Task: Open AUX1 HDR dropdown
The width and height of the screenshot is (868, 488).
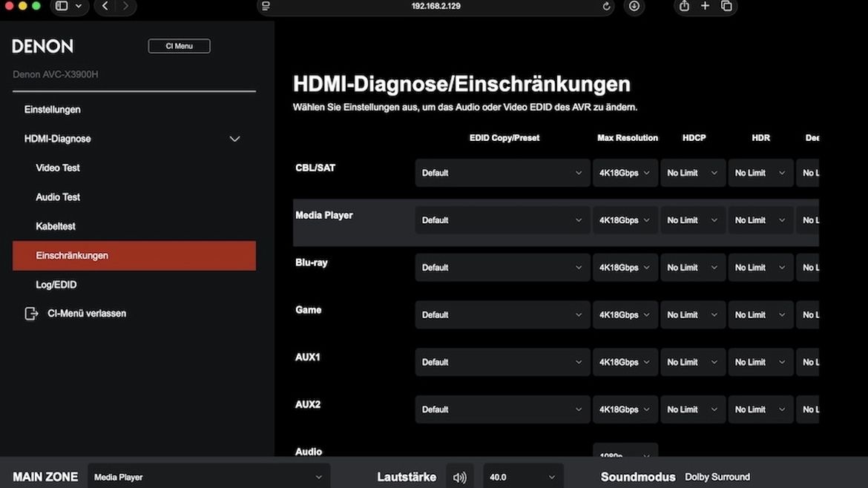Action: click(760, 363)
